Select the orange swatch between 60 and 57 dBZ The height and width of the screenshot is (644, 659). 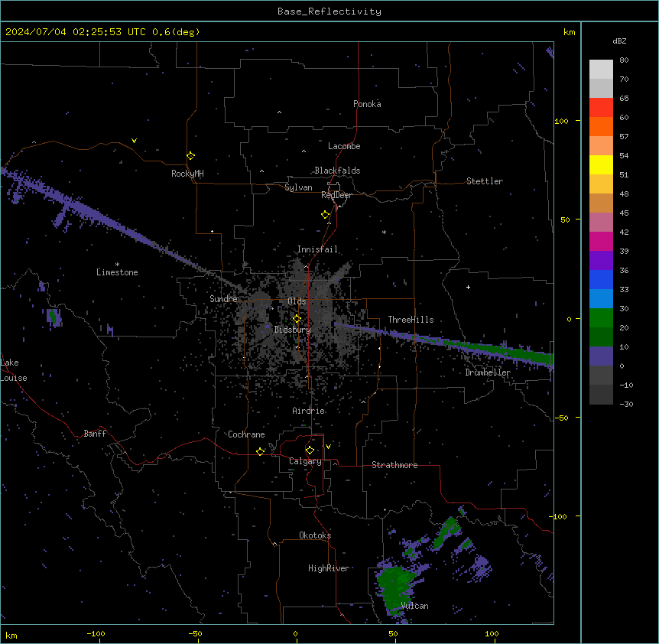[x=601, y=126]
